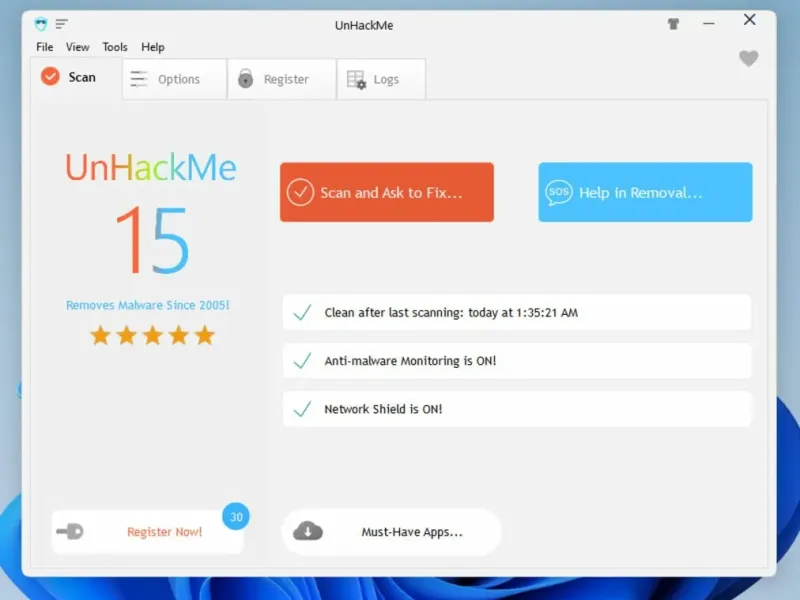Close the UnHackMe window
The width and height of the screenshot is (800, 600).
point(749,20)
